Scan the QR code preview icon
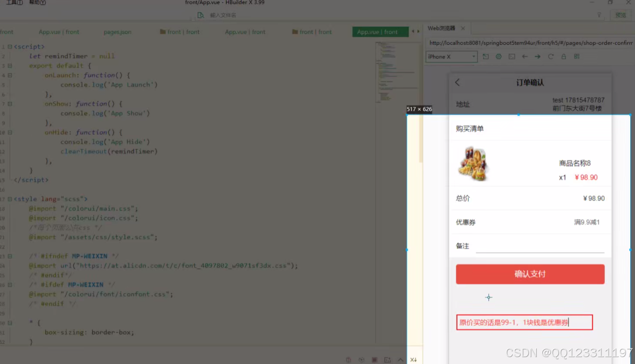Viewport: 635px width, 364px height. [x=576, y=56]
